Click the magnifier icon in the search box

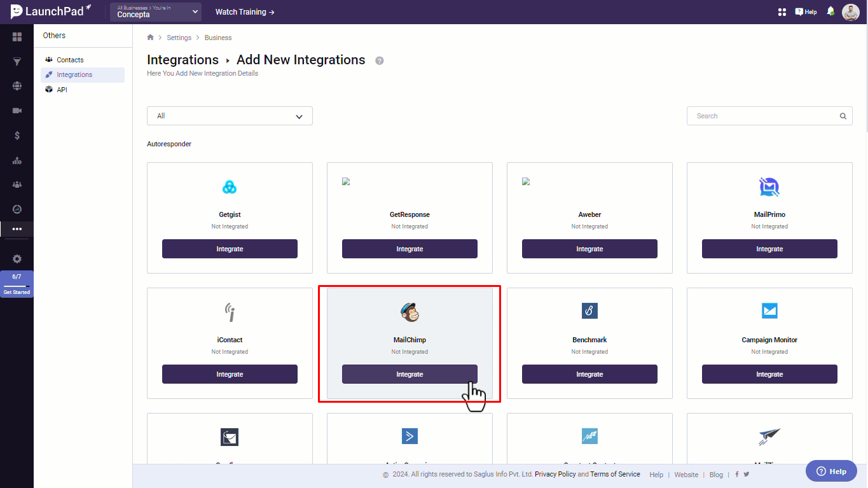843,116
